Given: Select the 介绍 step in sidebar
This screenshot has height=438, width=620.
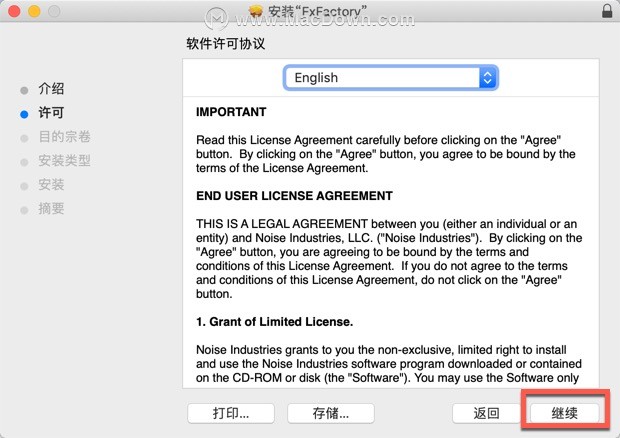Looking at the screenshot, I should [51, 89].
